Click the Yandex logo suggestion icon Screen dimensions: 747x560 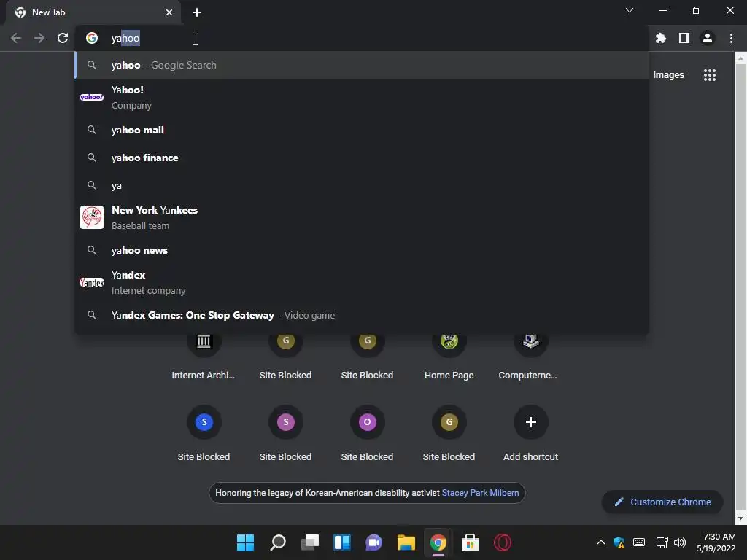(x=92, y=282)
